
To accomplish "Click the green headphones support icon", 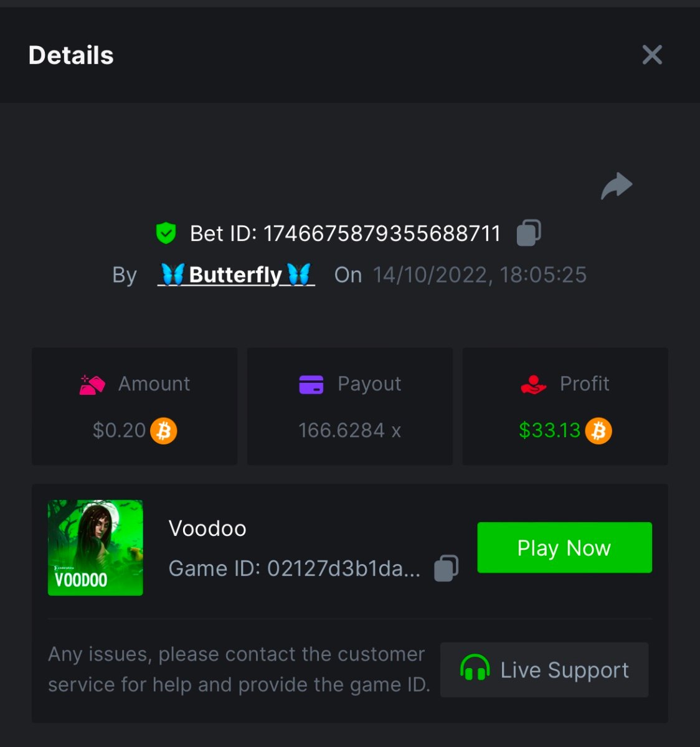I will (x=475, y=669).
